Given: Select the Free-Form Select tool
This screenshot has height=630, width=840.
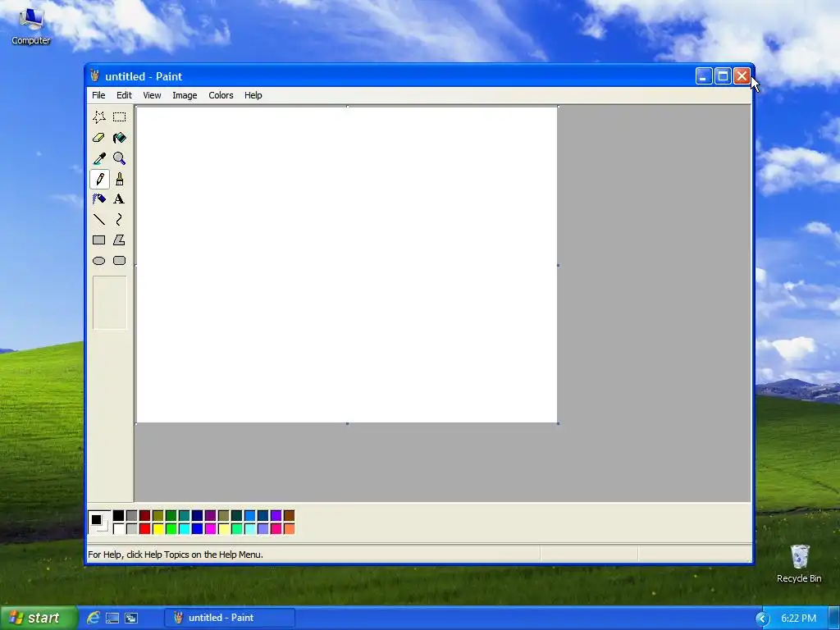Looking at the screenshot, I should point(99,117).
